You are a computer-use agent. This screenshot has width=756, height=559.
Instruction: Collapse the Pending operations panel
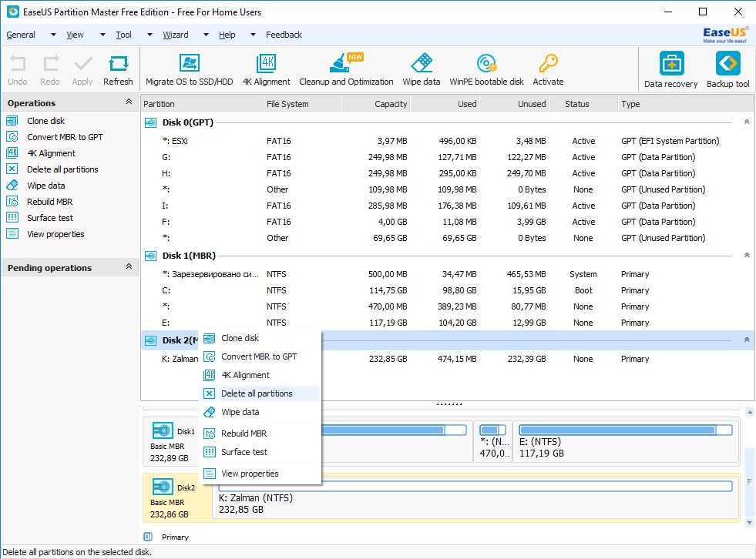click(129, 267)
